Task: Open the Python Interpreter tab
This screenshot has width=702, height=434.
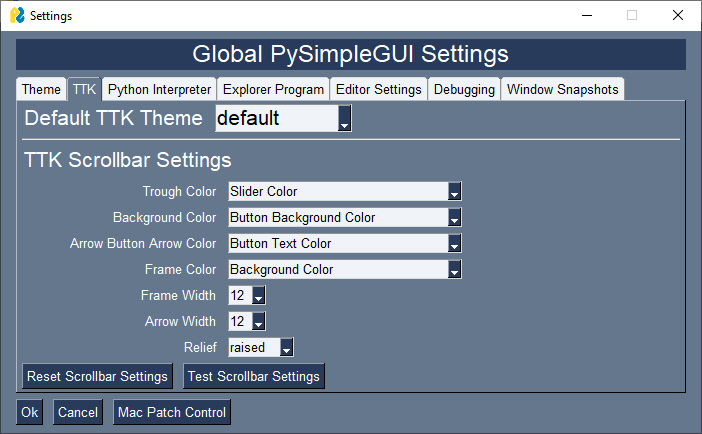Action: [159, 89]
